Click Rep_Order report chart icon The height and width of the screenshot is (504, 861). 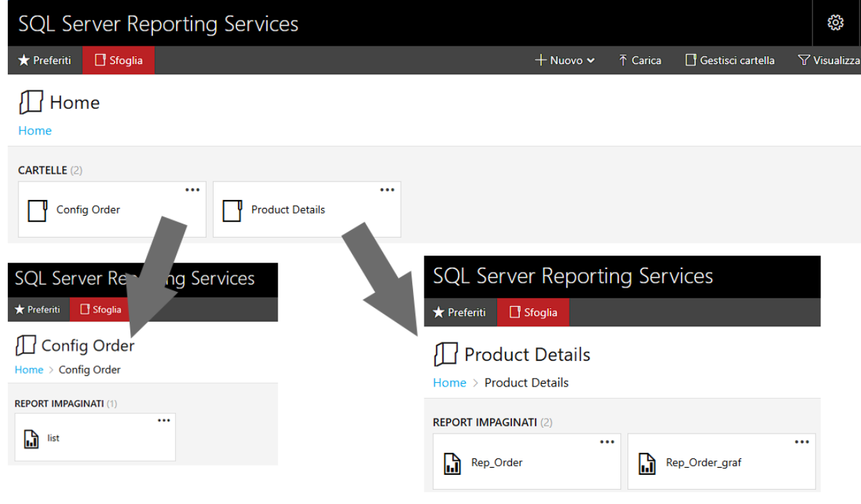coord(452,463)
